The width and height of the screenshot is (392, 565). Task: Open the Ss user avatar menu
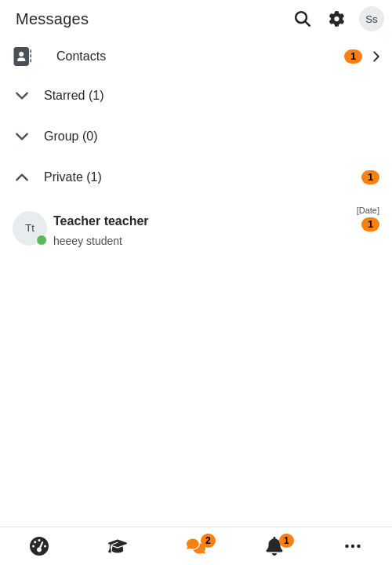[x=371, y=19]
